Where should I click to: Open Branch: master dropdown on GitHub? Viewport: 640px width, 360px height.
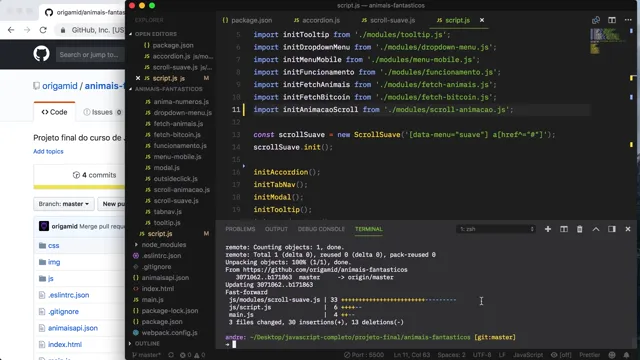tap(64, 204)
